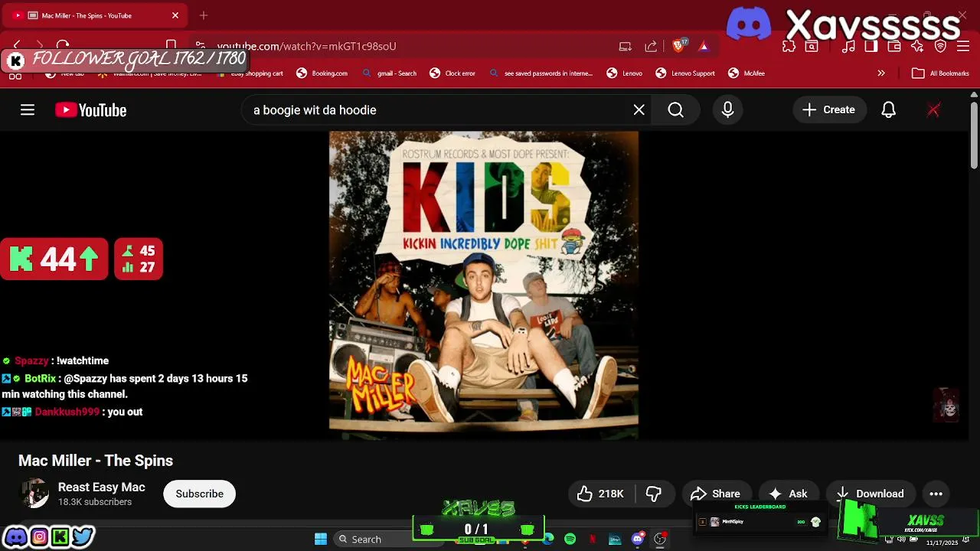Image resolution: width=980 pixels, height=551 pixels.
Task: Open the gmail - Search bookmark
Action: click(x=389, y=73)
